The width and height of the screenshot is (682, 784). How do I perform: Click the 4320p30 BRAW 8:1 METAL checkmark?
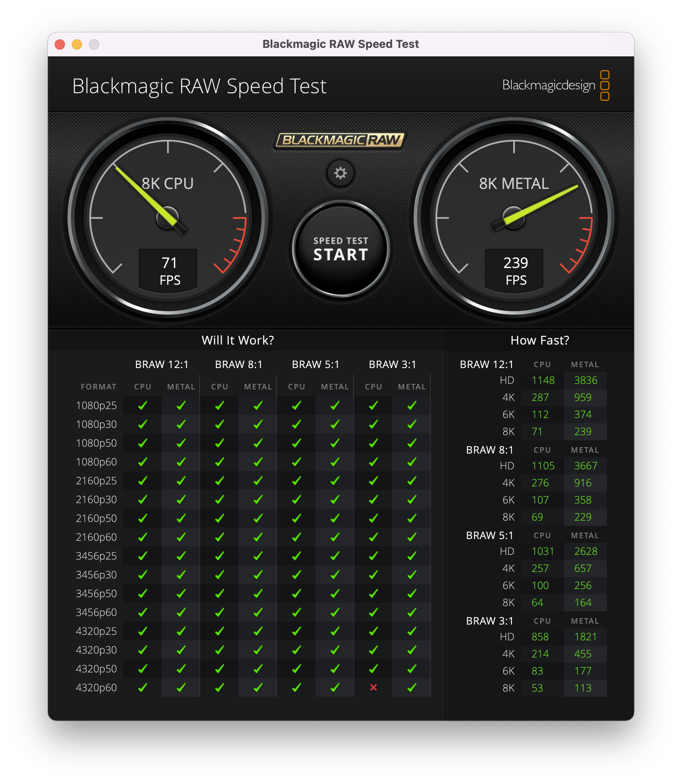coord(258,650)
